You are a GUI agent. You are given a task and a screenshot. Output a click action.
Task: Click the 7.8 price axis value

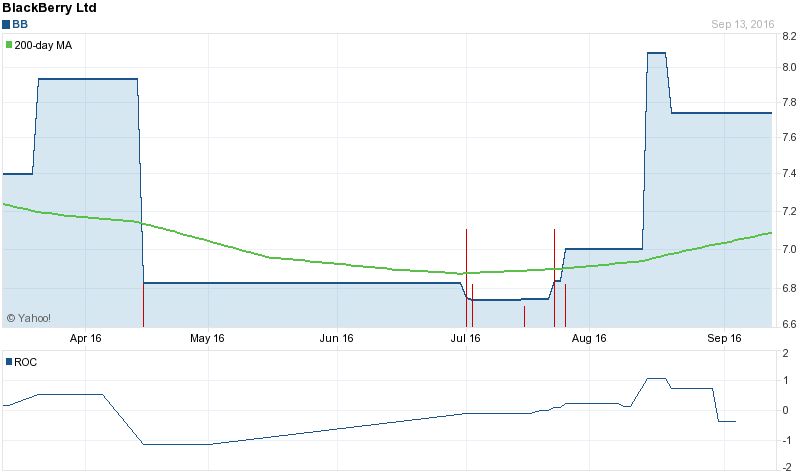pyautogui.click(x=789, y=103)
